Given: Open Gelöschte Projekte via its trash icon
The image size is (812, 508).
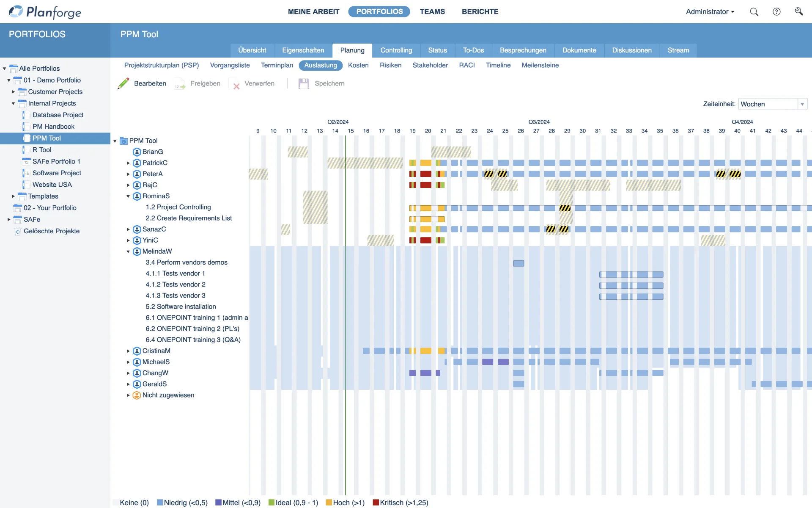Looking at the screenshot, I should 17,231.
